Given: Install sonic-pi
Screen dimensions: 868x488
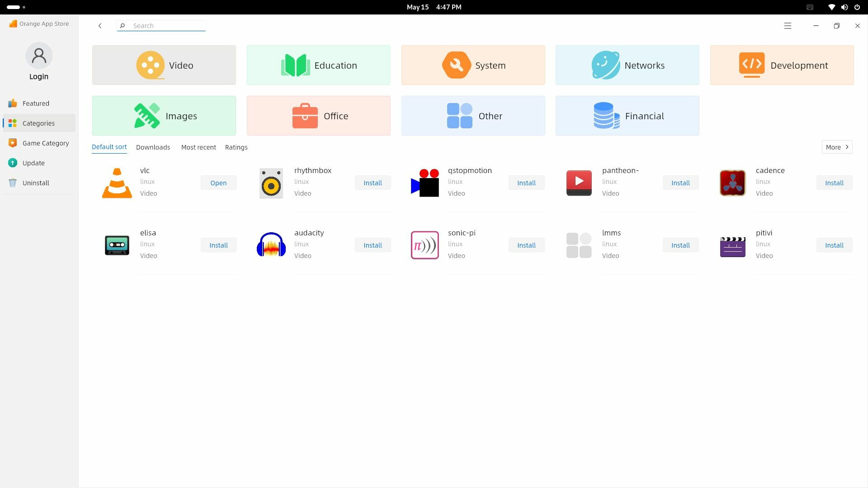Looking at the screenshot, I should (x=526, y=245).
